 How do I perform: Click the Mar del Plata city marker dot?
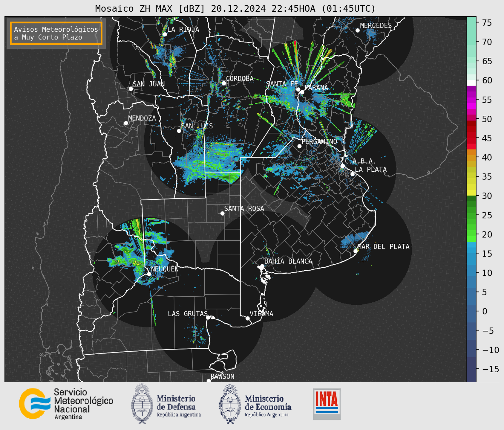tap(356, 251)
